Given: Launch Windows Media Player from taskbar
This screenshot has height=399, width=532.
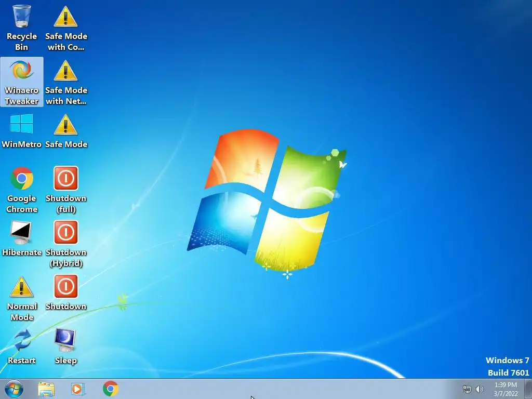Looking at the screenshot, I should tap(78, 389).
